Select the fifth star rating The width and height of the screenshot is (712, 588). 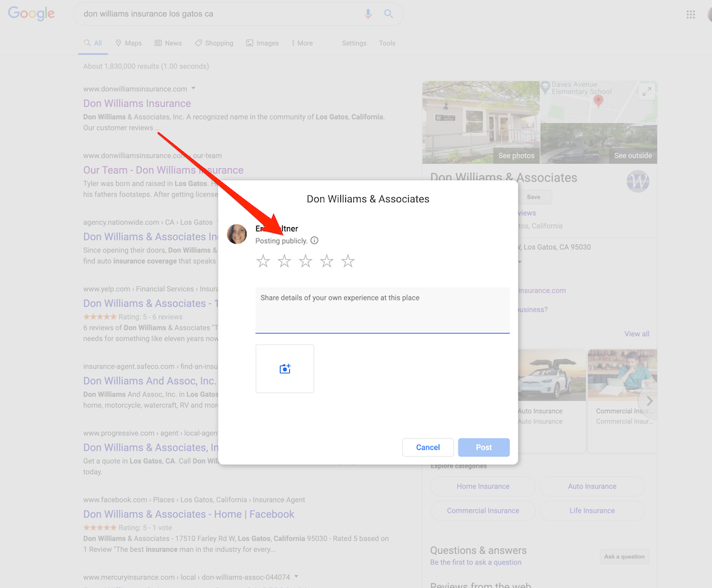click(x=348, y=261)
